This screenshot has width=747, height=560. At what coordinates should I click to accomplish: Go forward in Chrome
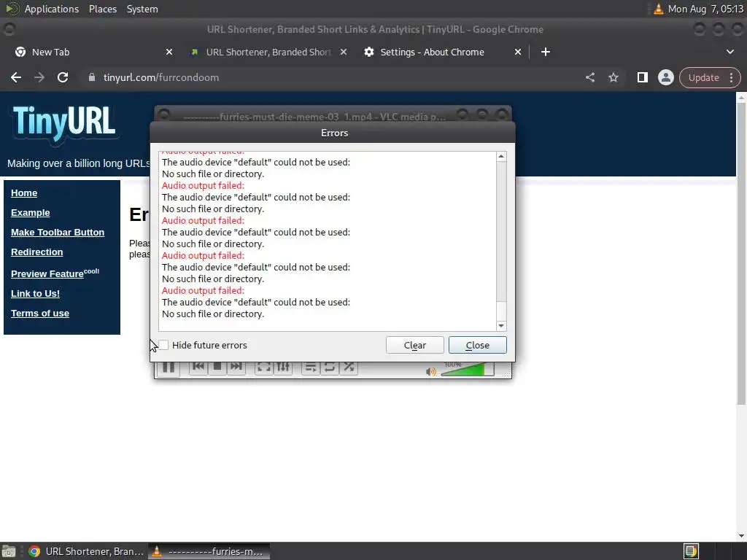[39, 77]
